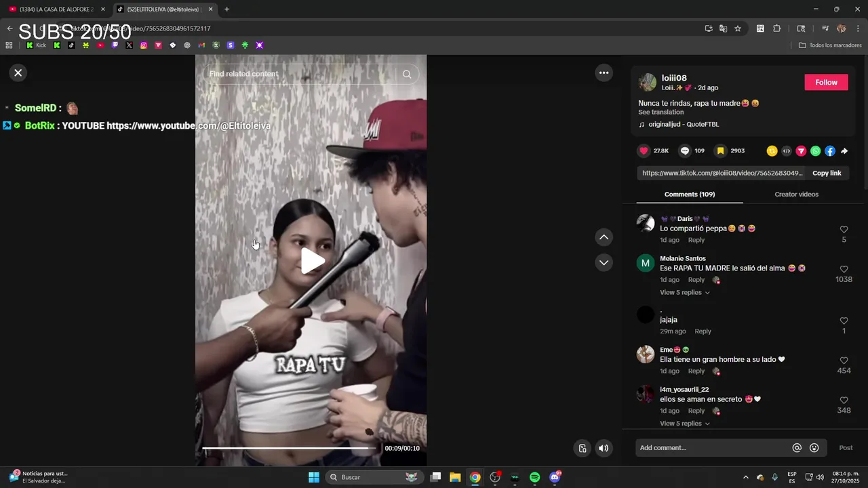This screenshot has height=488, width=868.
Task: Like i4m_yosauriii_22's comment
Action: 844,401
